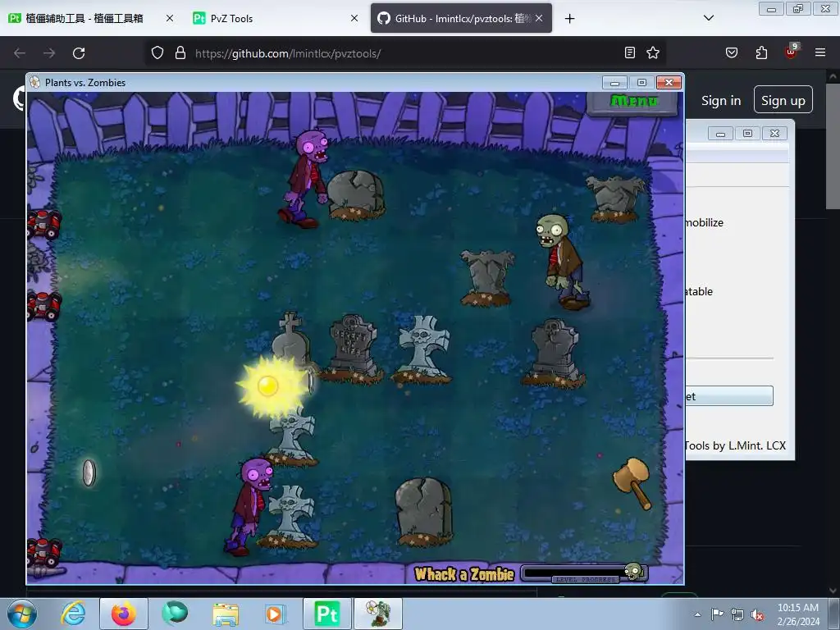Image resolution: width=840 pixels, height=630 pixels.
Task: Click the level progress bar
Action: (x=584, y=573)
